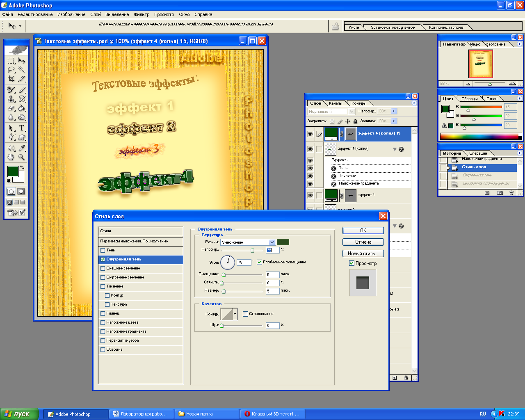
Task: Open the Контур contour picker arrow
Action: coord(235,314)
